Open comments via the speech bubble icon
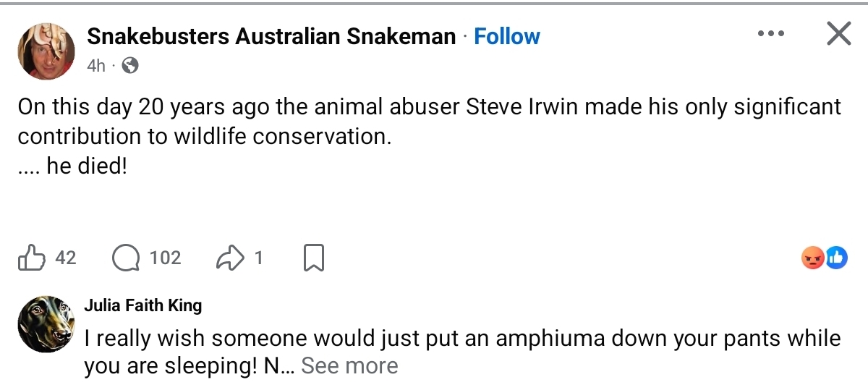Viewport: 868px width, 385px height. (x=127, y=258)
